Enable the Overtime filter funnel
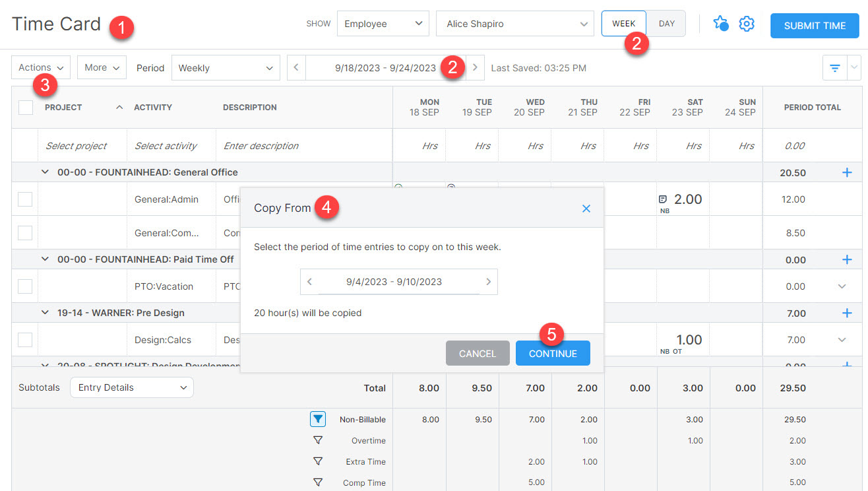868x491 pixels. (x=318, y=440)
